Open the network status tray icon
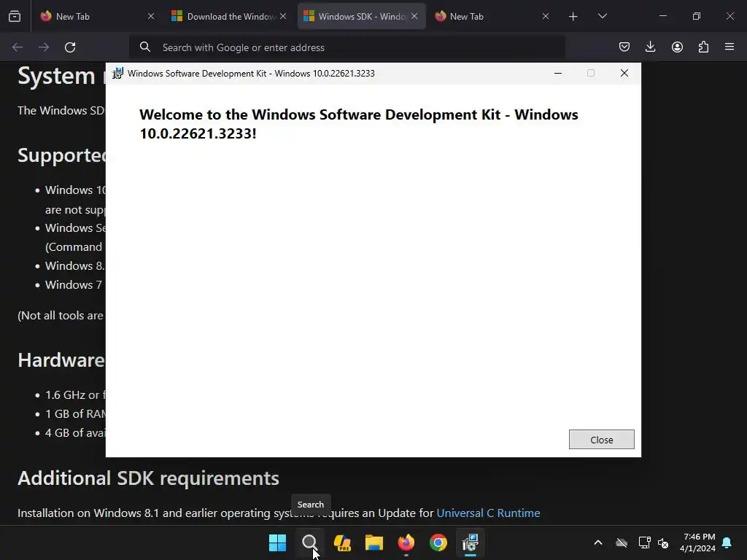Viewport: 747px width, 560px height. (644, 542)
